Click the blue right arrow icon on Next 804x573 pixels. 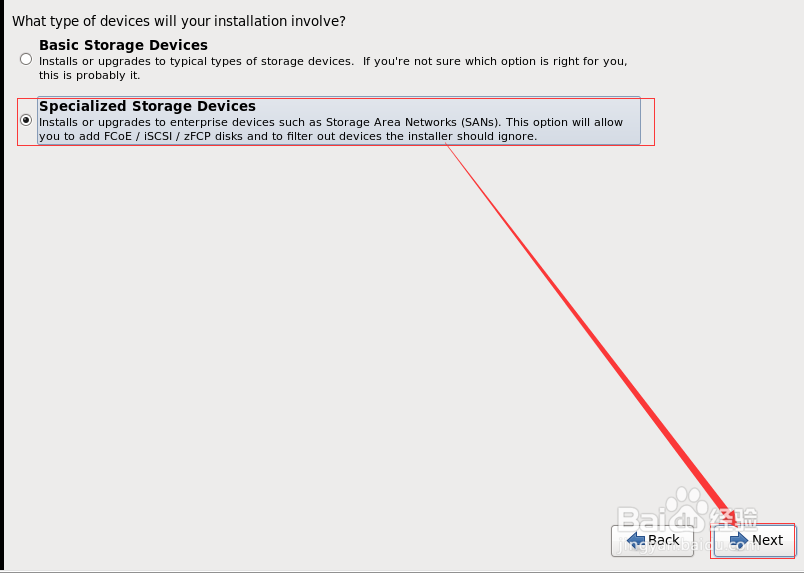(x=739, y=541)
